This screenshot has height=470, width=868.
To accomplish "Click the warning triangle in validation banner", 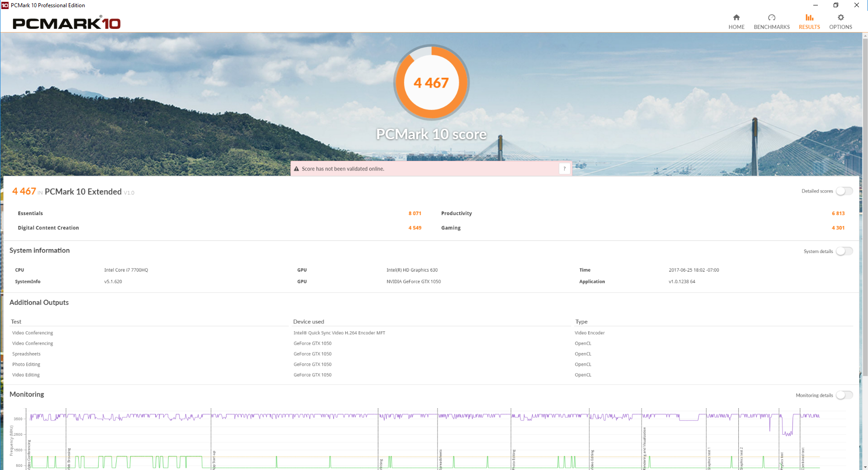I will tap(297, 169).
